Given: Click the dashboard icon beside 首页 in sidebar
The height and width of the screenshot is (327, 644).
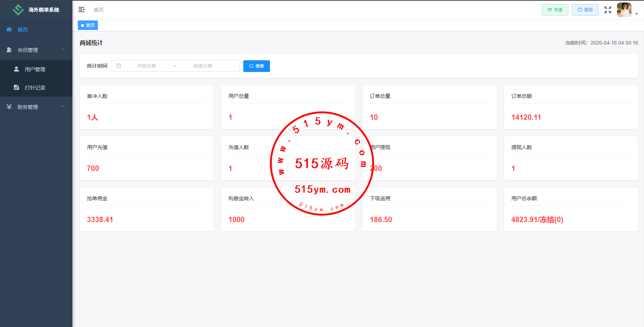Looking at the screenshot, I should pyautogui.click(x=9, y=29).
